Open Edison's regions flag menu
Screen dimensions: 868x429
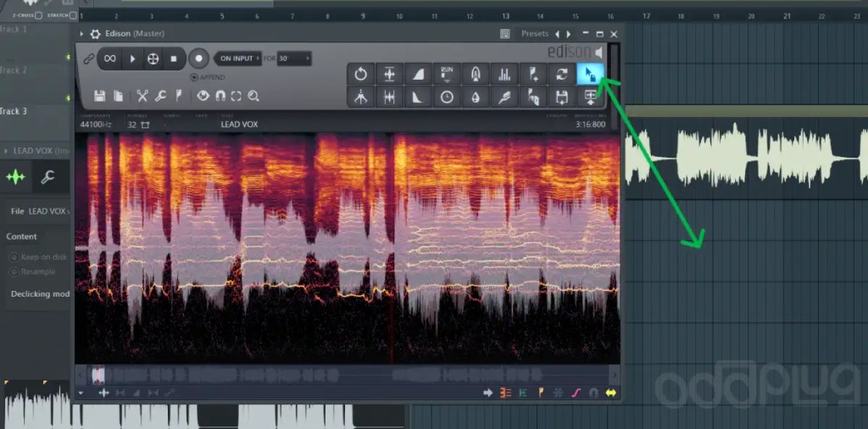178,97
